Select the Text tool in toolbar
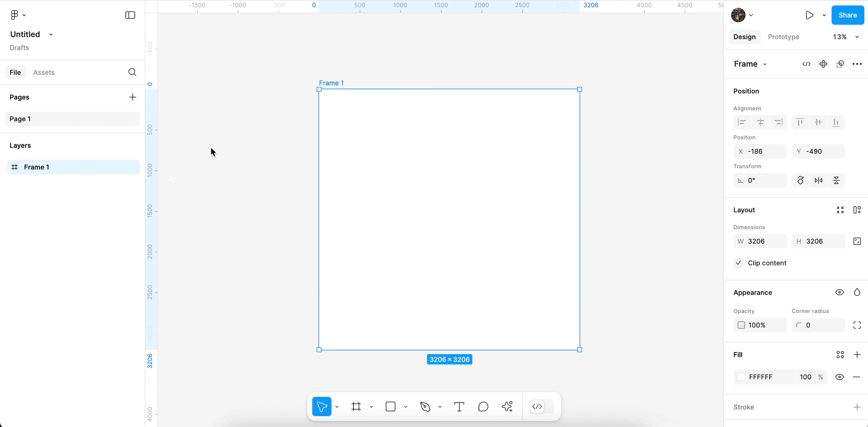This screenshot has width=868, height=427. coord(459,406)
